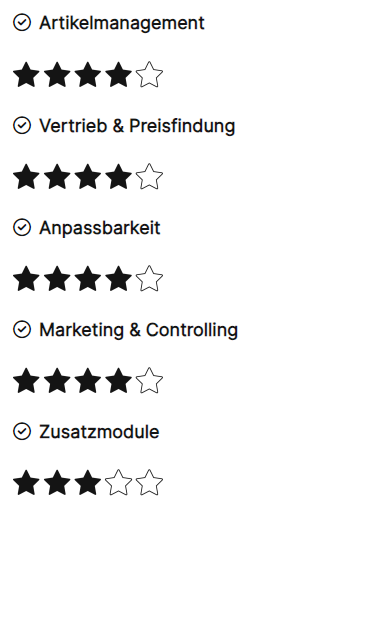Screen dimensions: 370x620
Task: Select the empty fourth star under Zusatzmodule
Action: 119,482
